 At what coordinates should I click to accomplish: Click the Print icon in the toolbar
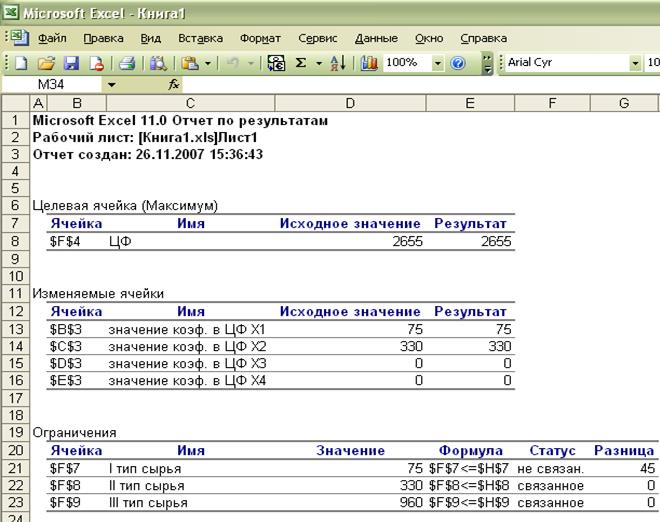pyautogui.click(x=127, y=63)
